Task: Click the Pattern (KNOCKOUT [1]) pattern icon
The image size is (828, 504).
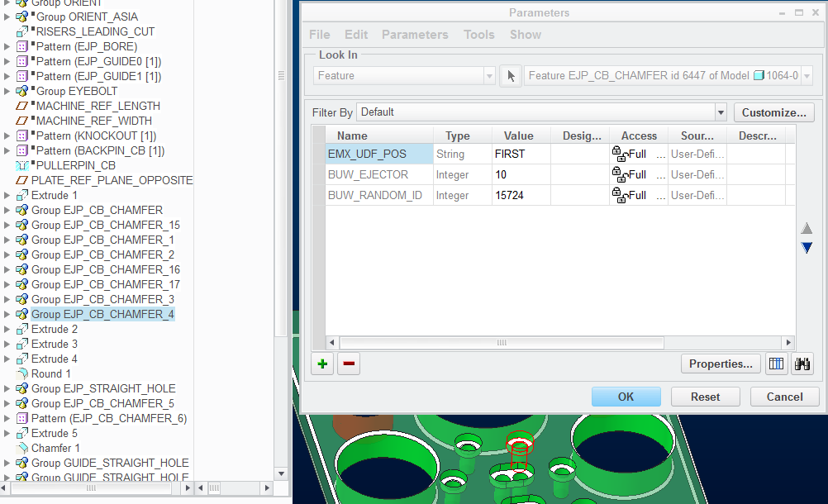Action: coord(21,136)
